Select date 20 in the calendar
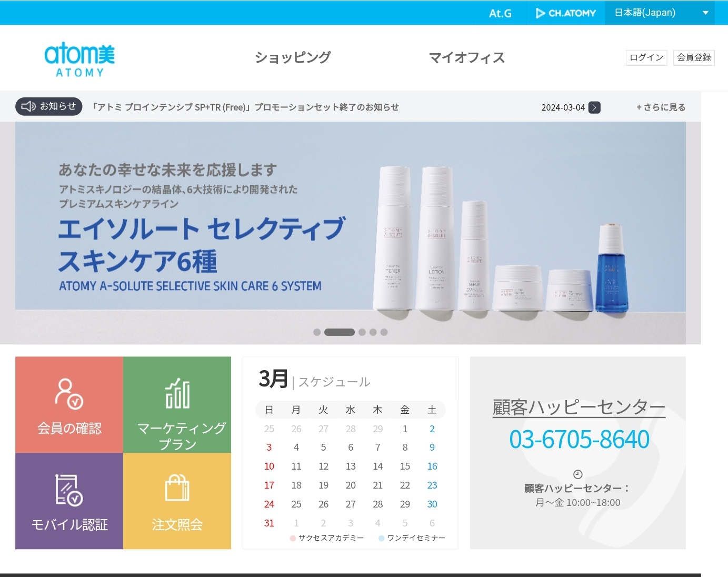728x577 pixels. click(x=351, y=485)
